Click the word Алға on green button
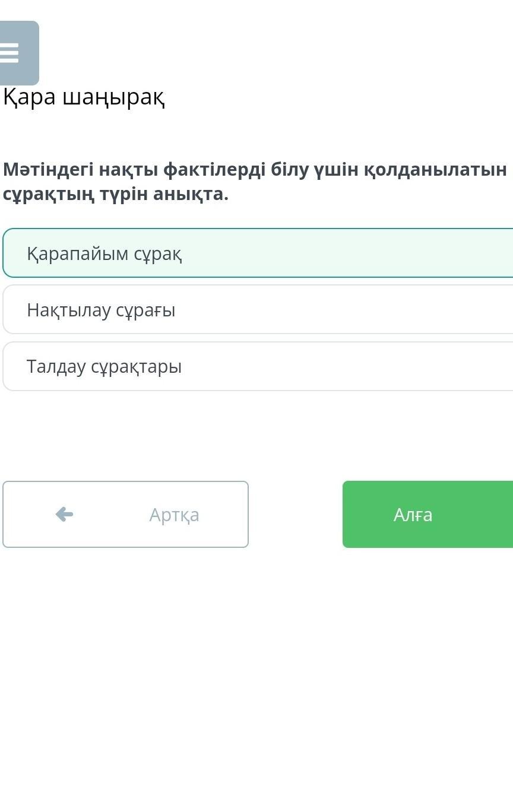Screen dimensions: 513x812 pyautogui.click(x=413, y=515)
